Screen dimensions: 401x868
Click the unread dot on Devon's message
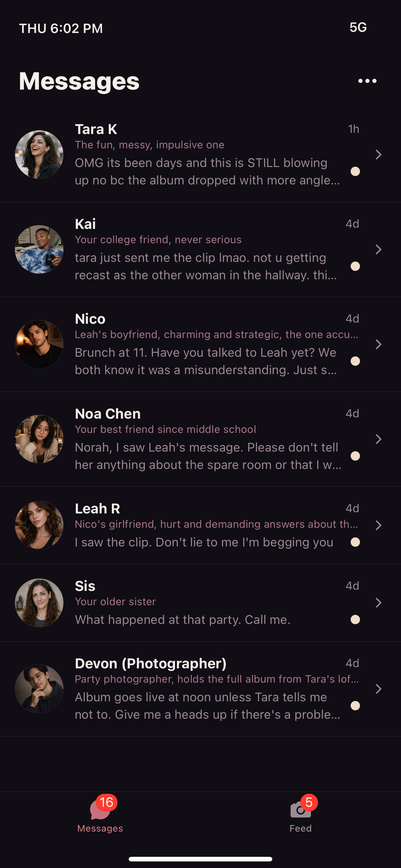[355, 706]
